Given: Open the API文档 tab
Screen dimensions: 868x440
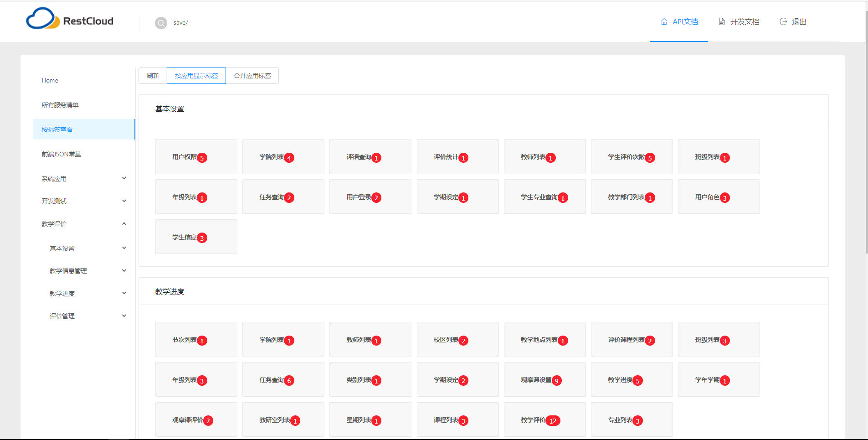Looking at the screenshot, I should 679,21.
